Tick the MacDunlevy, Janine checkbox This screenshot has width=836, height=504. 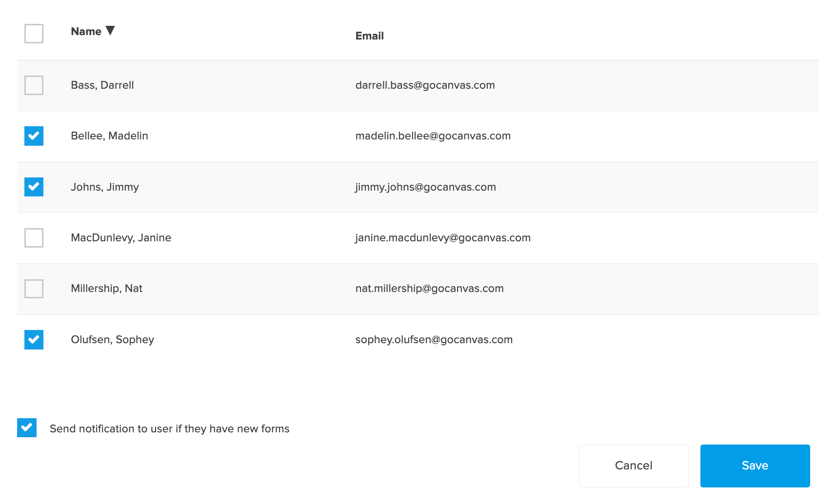[x=34, y=238]
